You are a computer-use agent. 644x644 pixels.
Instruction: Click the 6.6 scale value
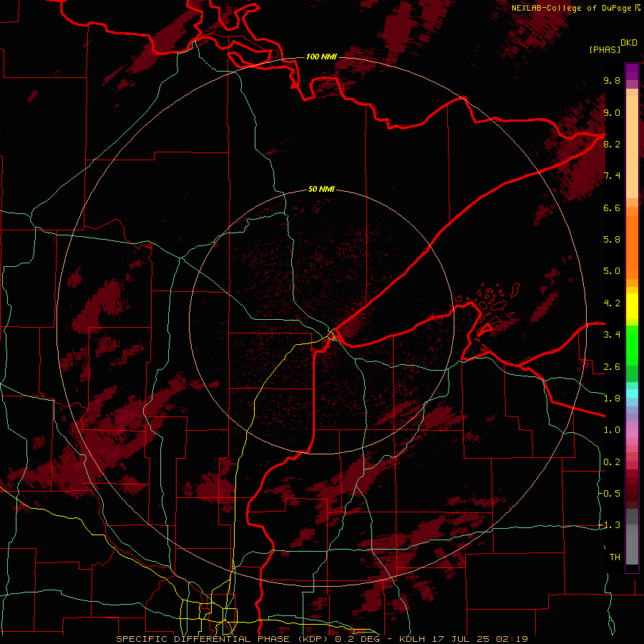pyautogui.click(x=612, y=208)
